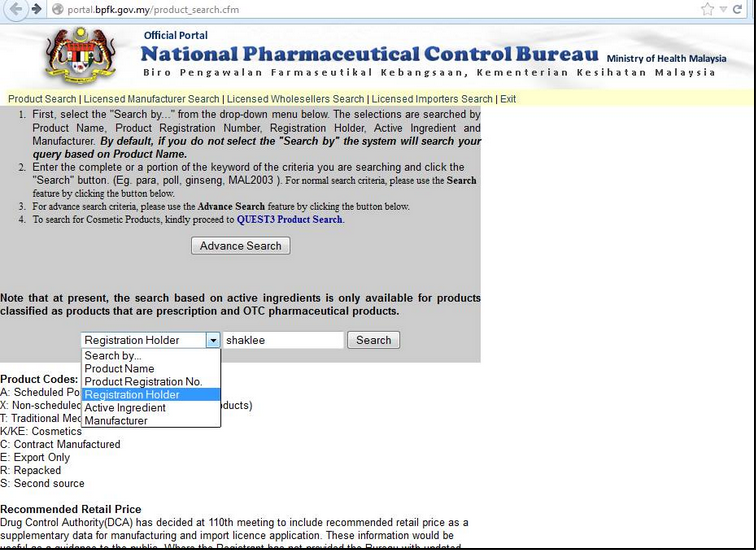Open Licensed Importers Search menu item

tap(432, 99)
